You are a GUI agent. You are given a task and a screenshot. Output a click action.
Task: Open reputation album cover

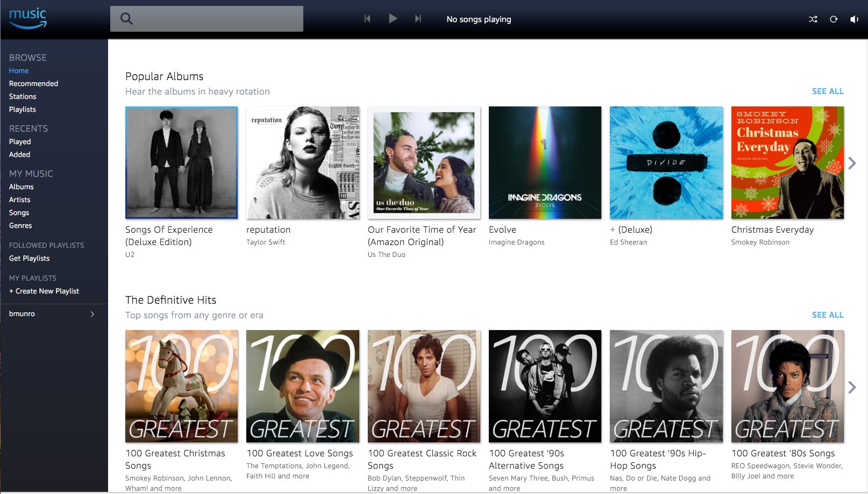tap(303, 163)
